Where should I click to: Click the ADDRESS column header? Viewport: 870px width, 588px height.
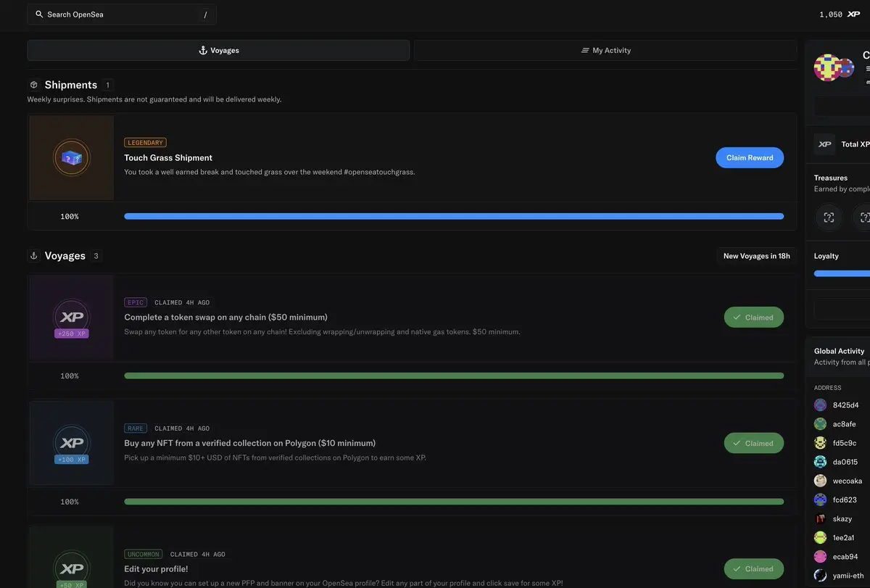(828, 388)
